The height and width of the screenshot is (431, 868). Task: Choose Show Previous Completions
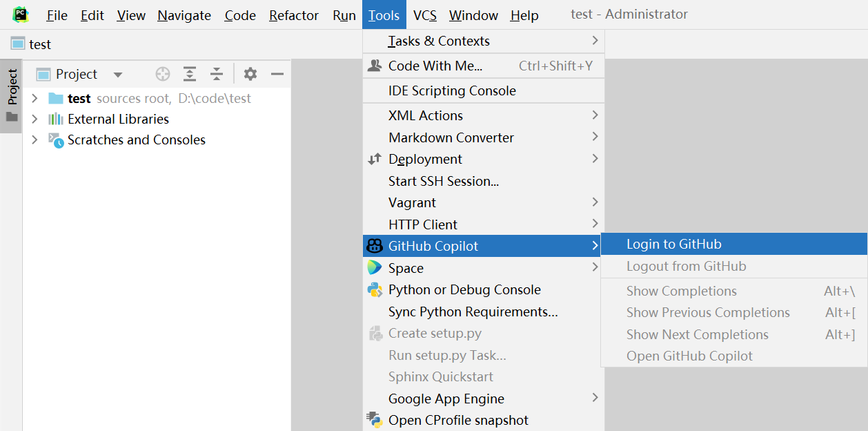tap(734, 312)
